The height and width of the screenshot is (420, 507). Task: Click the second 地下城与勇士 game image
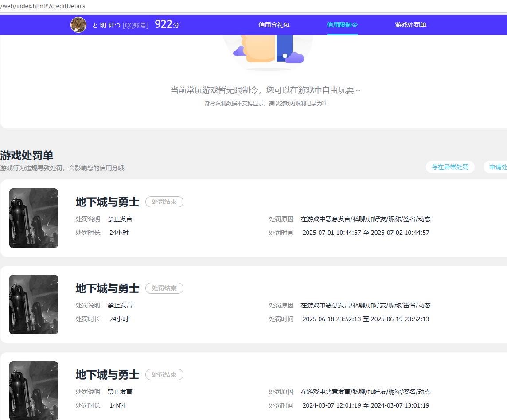[33, 304]
